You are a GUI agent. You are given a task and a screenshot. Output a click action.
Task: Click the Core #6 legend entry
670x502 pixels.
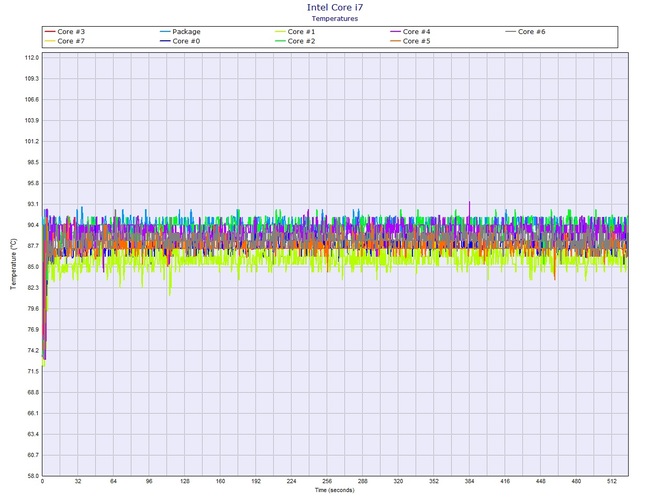tap(526, 32)
